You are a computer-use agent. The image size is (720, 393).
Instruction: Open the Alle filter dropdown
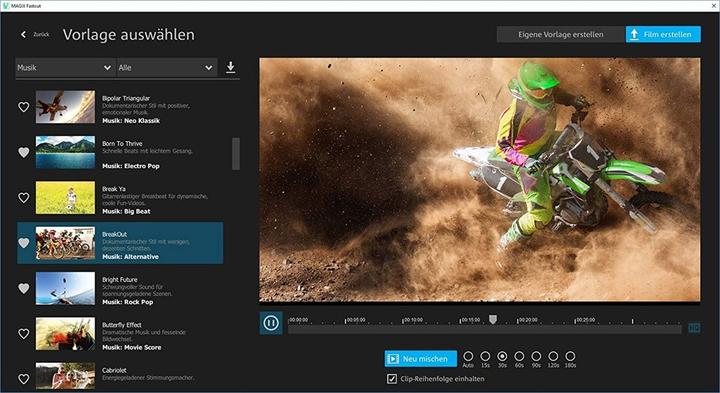[x=167, y=67]
